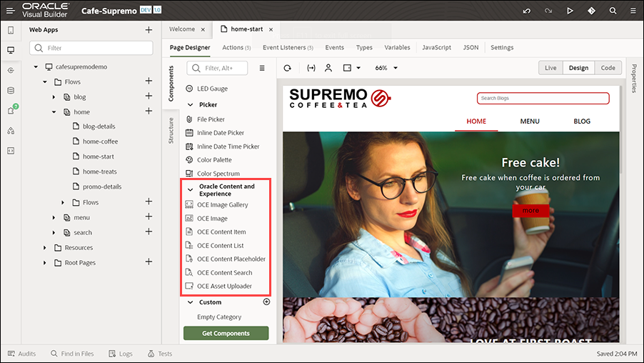Screen dimensions: 644x363
Task: Switch to Event Listeners tab
Action: point(288,48)
